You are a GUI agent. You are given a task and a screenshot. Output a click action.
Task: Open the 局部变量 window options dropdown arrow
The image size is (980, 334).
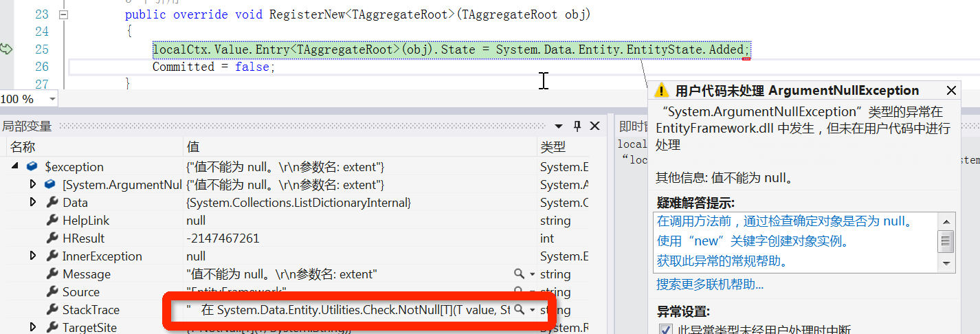pos(559,126)
